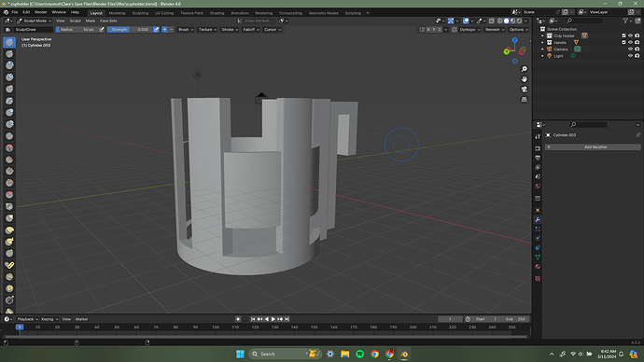Image resolution: width=644 pixels, height=362 pixels.
Task: Hide Clip Holder collection in viewport
Action: [x=630, y=35]
